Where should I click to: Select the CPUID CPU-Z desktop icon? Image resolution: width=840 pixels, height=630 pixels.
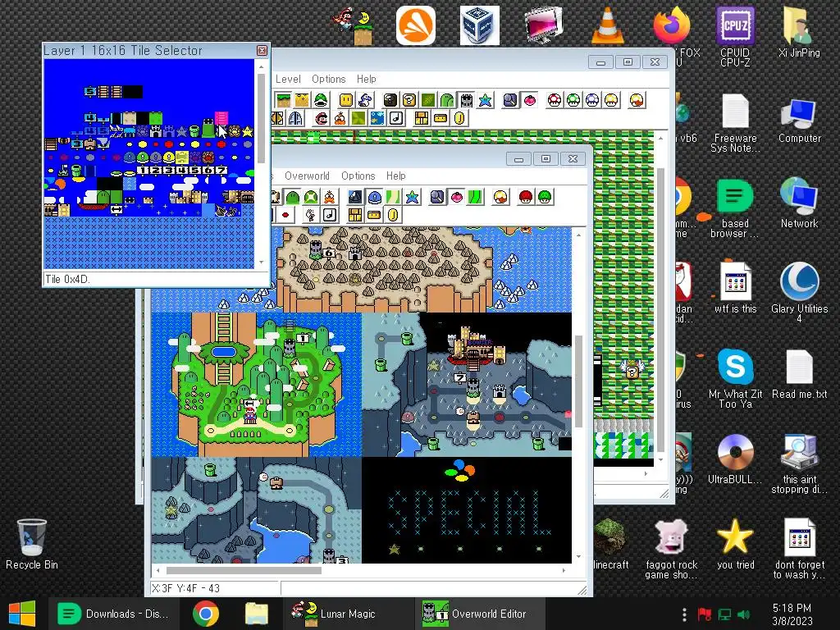735,36
